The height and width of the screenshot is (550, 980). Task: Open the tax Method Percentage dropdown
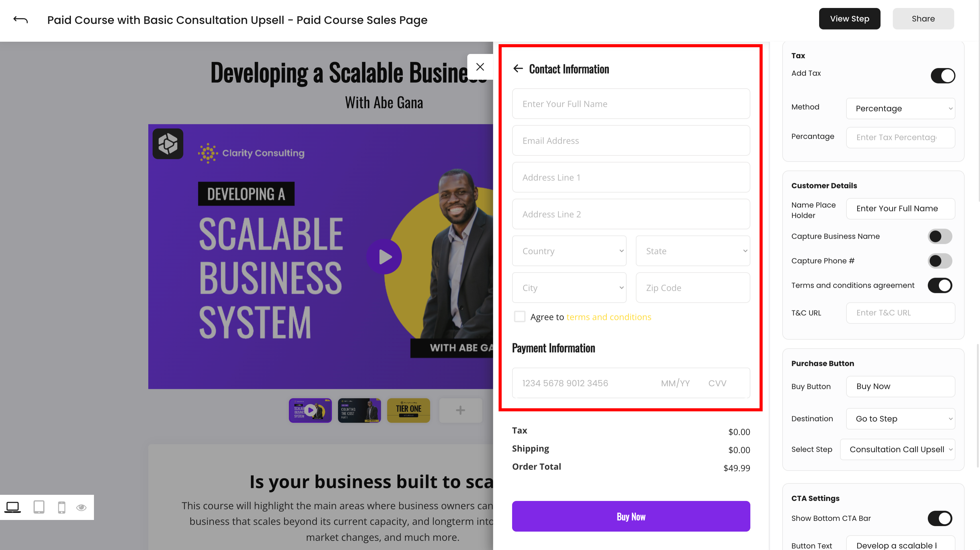[900, 109]
